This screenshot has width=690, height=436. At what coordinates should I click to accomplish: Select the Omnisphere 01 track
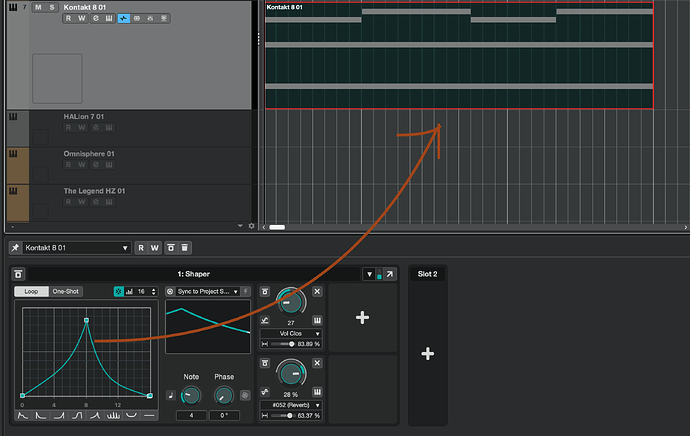[89, 154]
